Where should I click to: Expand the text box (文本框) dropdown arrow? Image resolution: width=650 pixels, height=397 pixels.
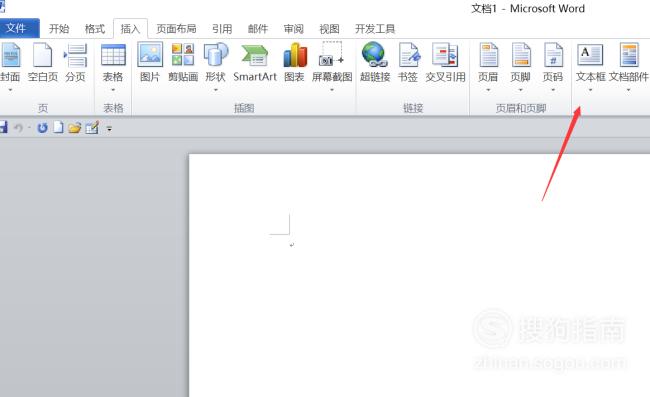[590, 90]
